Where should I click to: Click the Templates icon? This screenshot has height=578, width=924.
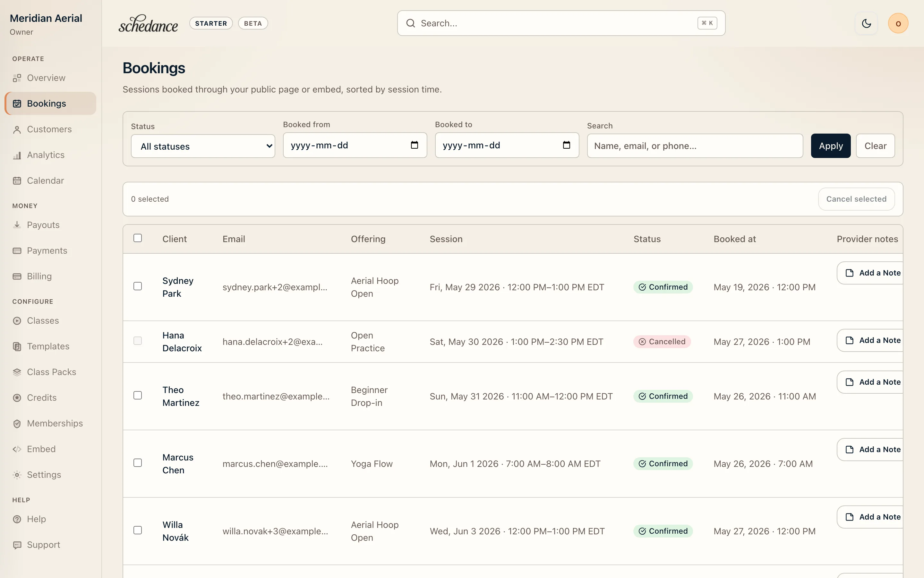point(17,346)
